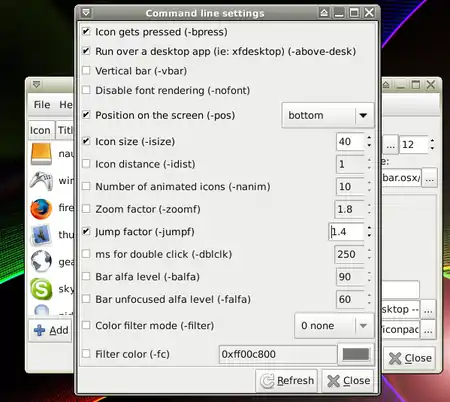Screen dimensions: 450x402
Task: Enable the Vertical bar (-vbar) checkbox
Action: point(86,71)
